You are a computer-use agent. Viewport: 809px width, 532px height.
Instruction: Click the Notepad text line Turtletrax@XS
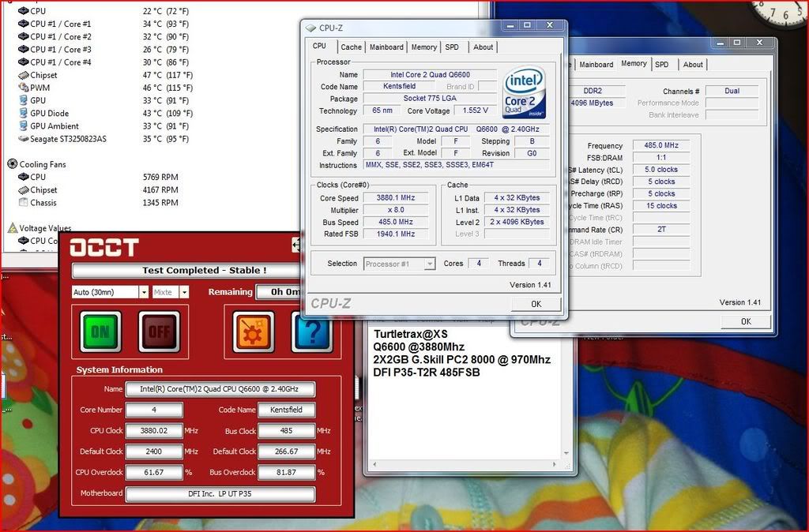click(411, 334)
